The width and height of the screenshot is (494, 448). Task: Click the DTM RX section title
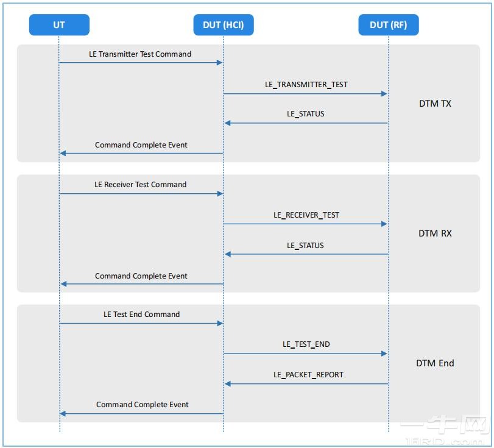click(435, 233)
